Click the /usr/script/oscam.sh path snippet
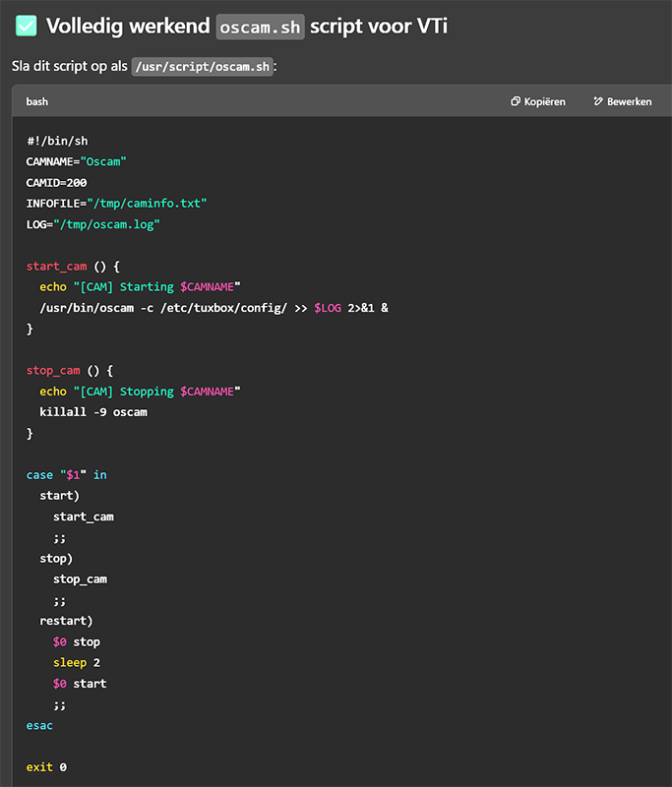Viewport: 672px width, 787px height. point(202,66)
